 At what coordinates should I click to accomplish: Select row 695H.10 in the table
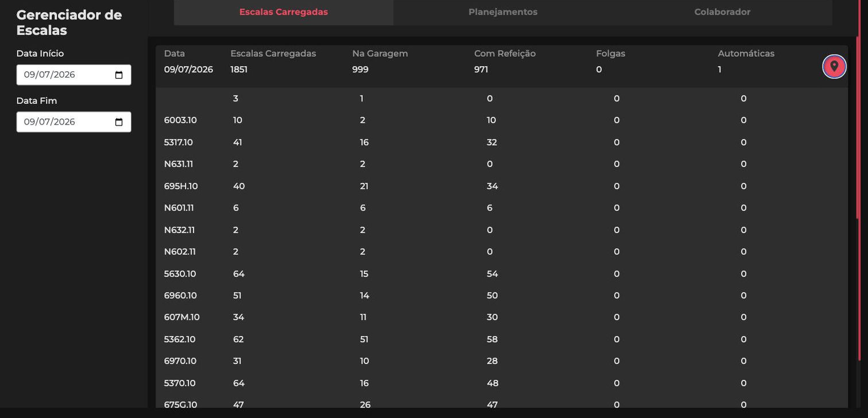pyautogui.click(x=502, y=186)
